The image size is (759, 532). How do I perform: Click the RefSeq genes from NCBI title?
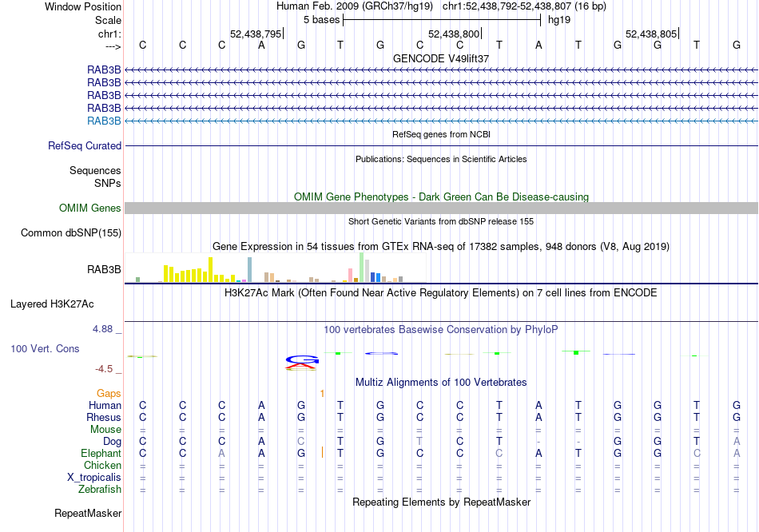pyautogui.click(x=442, y=134)
